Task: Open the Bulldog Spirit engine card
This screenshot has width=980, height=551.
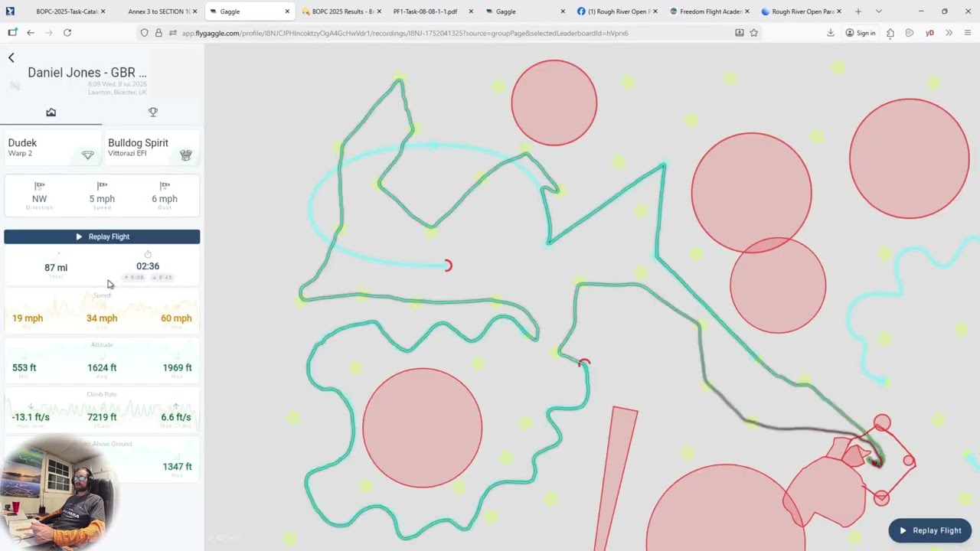Action: (152, 148)
